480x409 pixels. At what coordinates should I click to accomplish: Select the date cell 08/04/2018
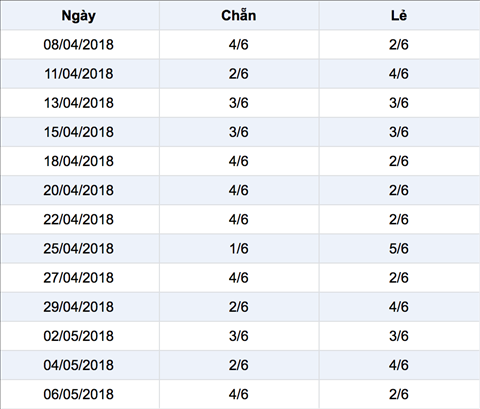[x=79, y=45]
